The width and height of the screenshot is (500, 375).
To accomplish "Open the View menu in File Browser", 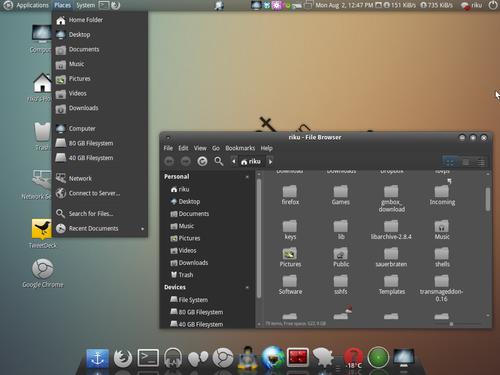I will tap(200, 148).
